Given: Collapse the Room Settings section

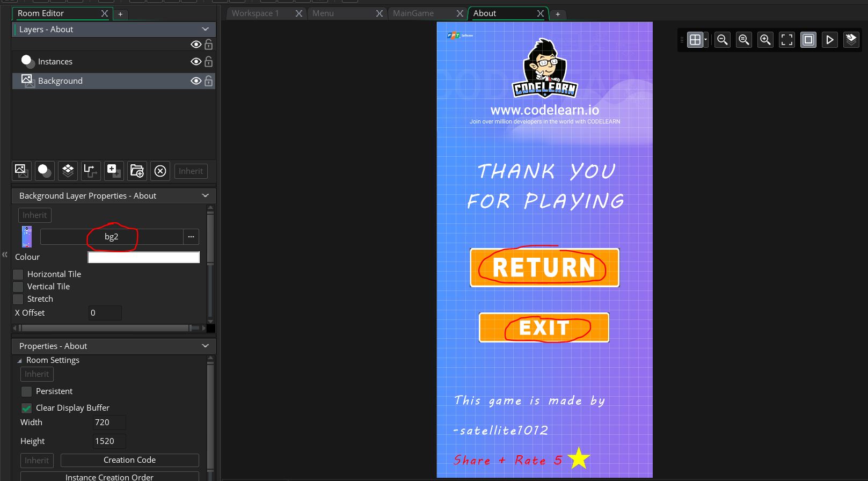Looking at the screenshot, I should [20, 361].
